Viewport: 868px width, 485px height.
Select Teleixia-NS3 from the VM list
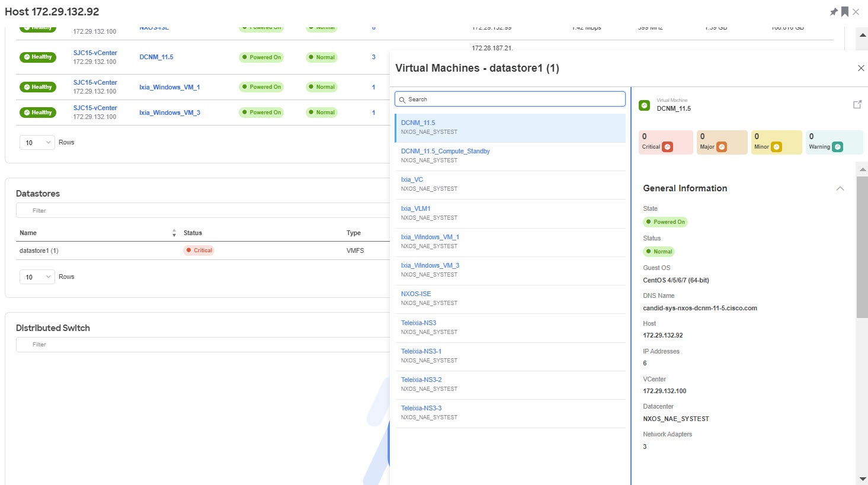point(419,322)
